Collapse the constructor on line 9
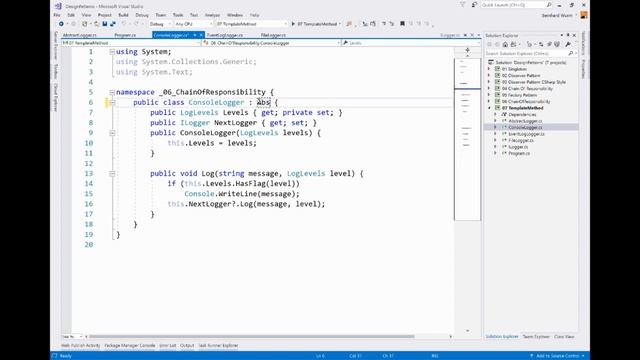Screen dimensions: 640x360 pyautogui.click(x=112, y=133)
